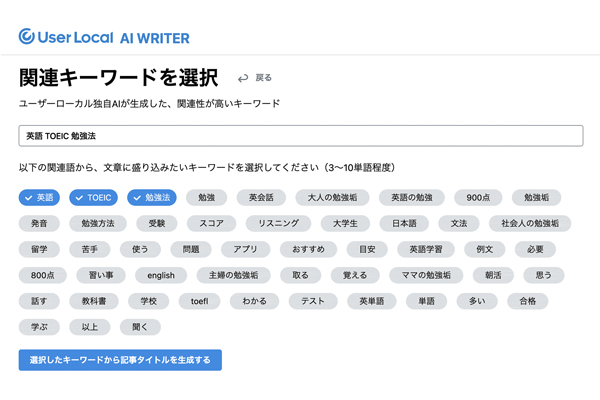Generate article titles from selected keywords
This screenshot has height=400, width=600.
click(x=120, y=360)
